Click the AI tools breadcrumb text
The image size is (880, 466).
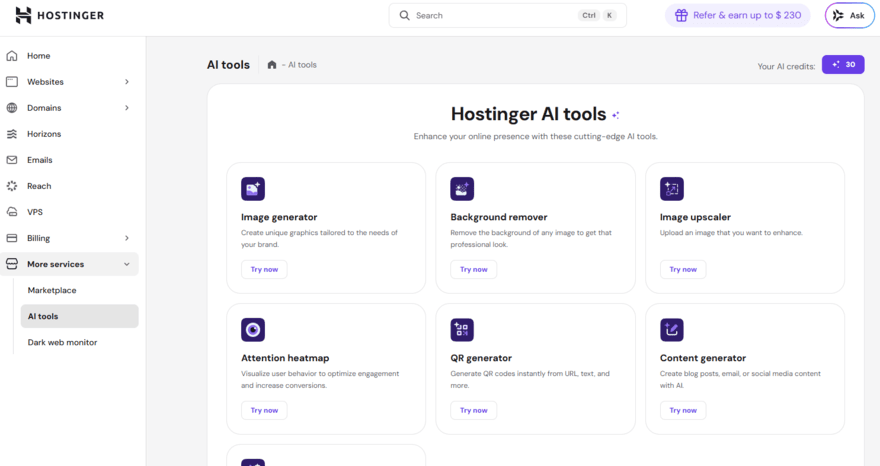click(302, 65)
